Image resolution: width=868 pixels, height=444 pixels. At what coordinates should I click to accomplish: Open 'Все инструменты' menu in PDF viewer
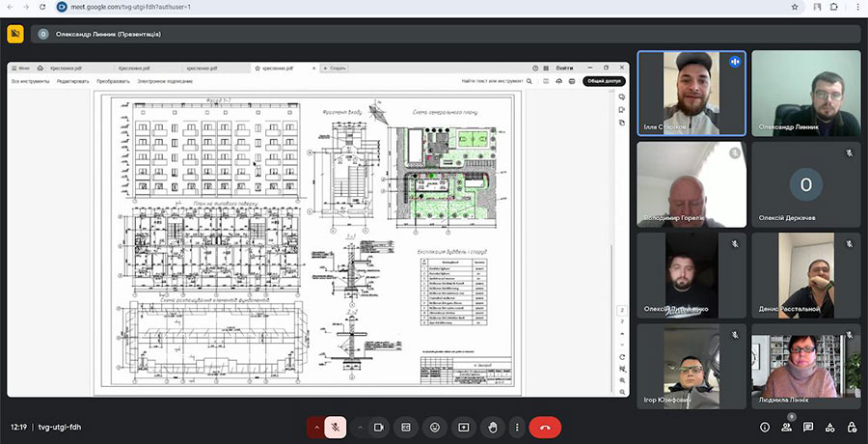[29, 81]
